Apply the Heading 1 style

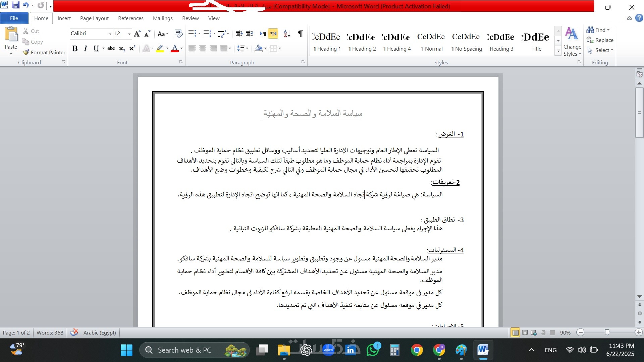[327, 42]
